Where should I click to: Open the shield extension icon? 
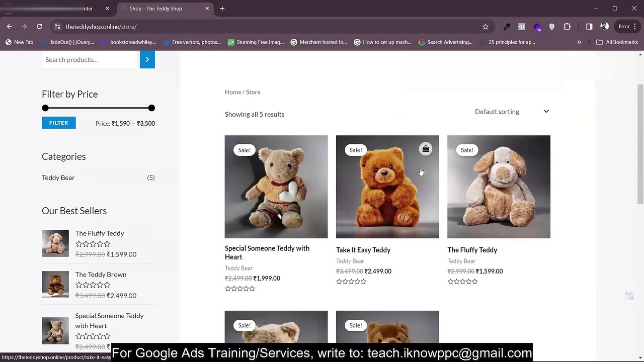(x=552, y=27)
